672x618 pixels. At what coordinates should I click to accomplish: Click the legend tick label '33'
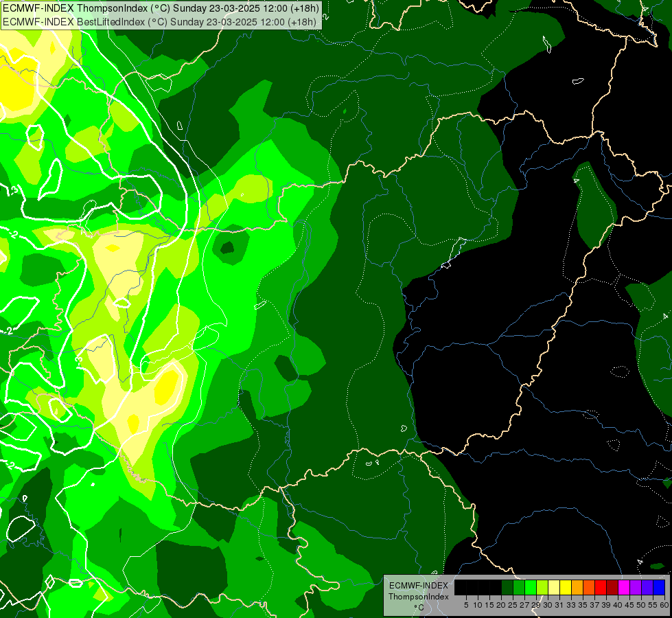(571, 605)
